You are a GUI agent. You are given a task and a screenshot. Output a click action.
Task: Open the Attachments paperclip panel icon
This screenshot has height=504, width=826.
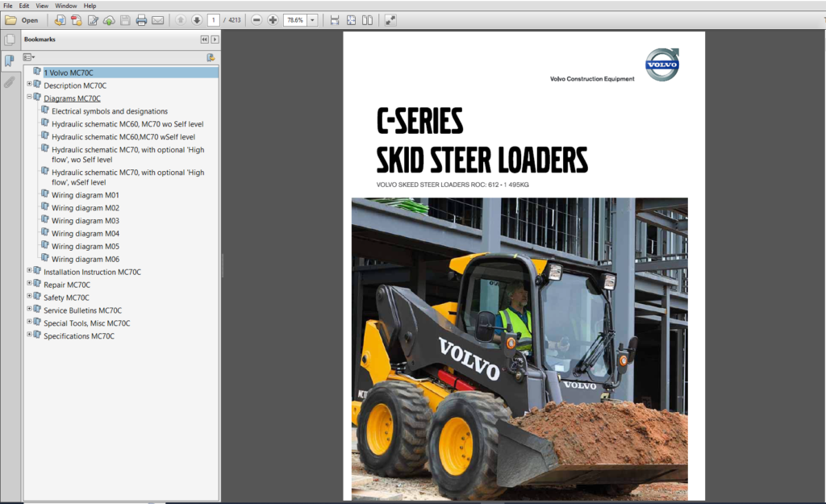[9, 81]
